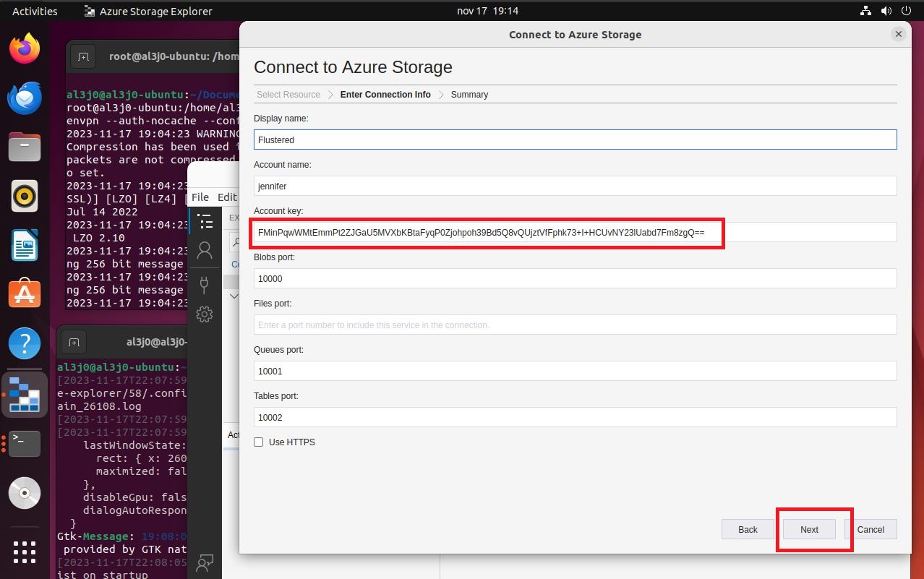Image resolution: width=924 pixels, height=579 pixels.
Task: Click the "Account key:" label
Action: coord(278,211)
